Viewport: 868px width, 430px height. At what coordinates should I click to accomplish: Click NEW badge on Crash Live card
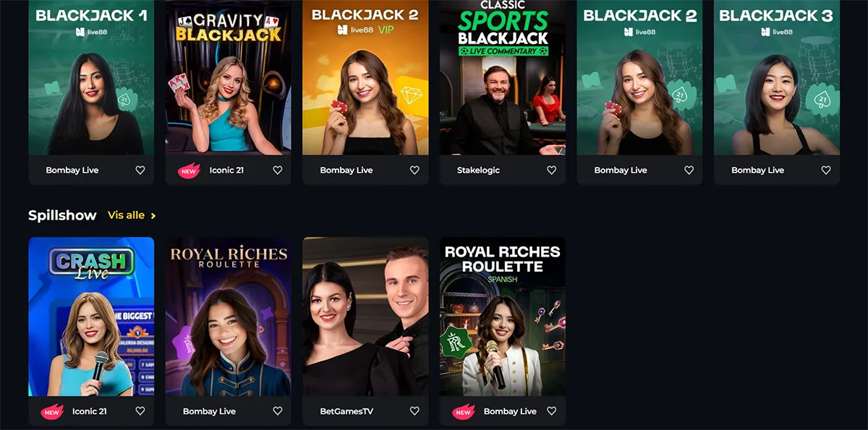(51, 411)
